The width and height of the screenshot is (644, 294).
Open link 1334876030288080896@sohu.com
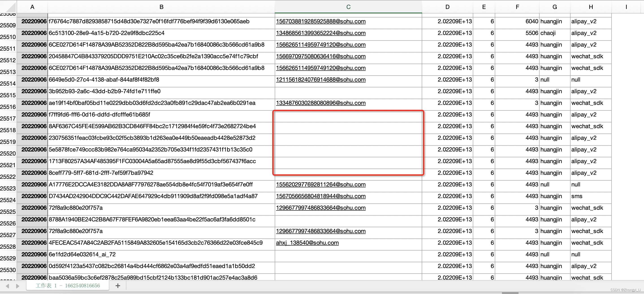[x=321, y=103]
